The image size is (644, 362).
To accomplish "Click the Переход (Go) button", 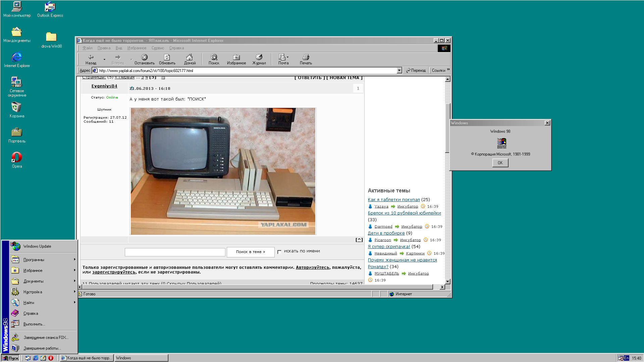I will click(x=416, y=70).
